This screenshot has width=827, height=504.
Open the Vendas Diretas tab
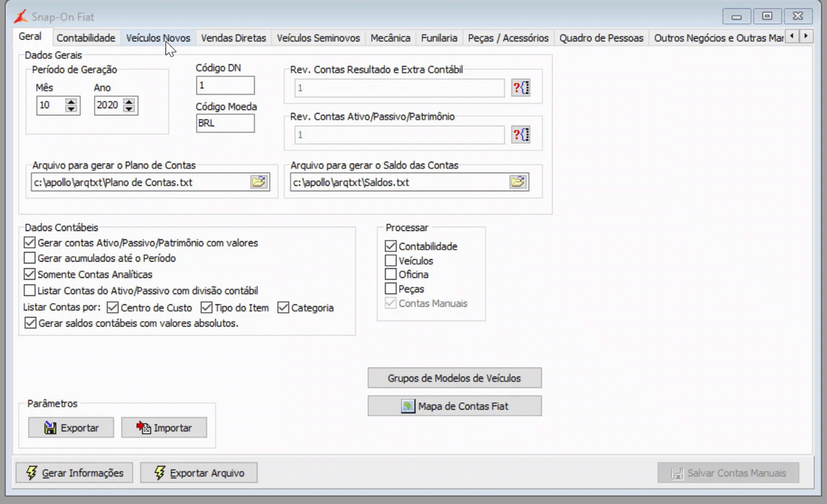(234, 38)
